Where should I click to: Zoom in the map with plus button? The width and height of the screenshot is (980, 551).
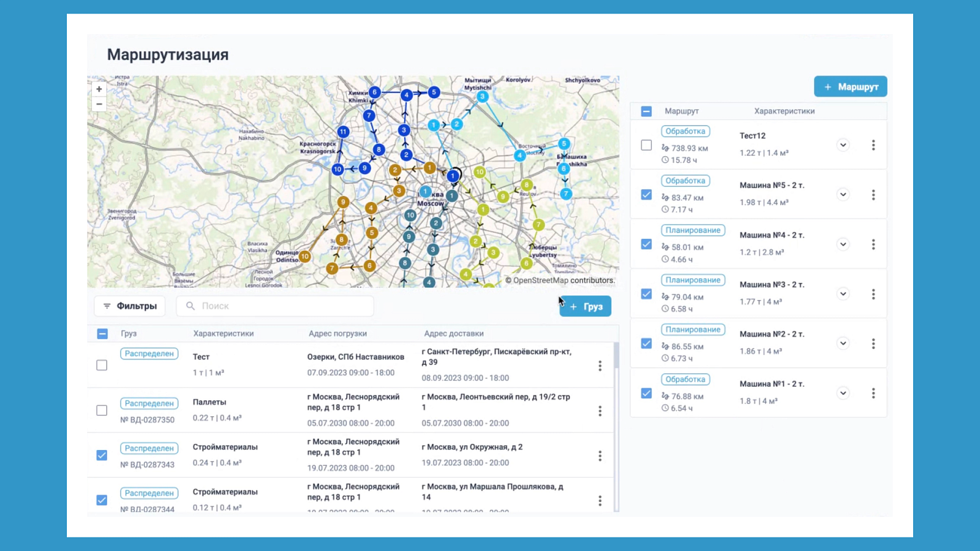99,89
